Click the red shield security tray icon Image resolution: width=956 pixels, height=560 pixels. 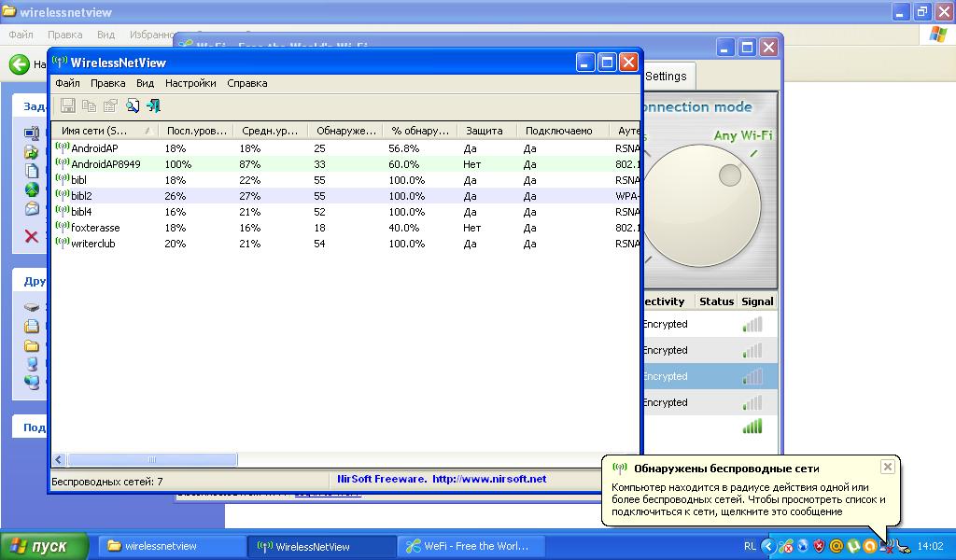[x=819, y=546]
